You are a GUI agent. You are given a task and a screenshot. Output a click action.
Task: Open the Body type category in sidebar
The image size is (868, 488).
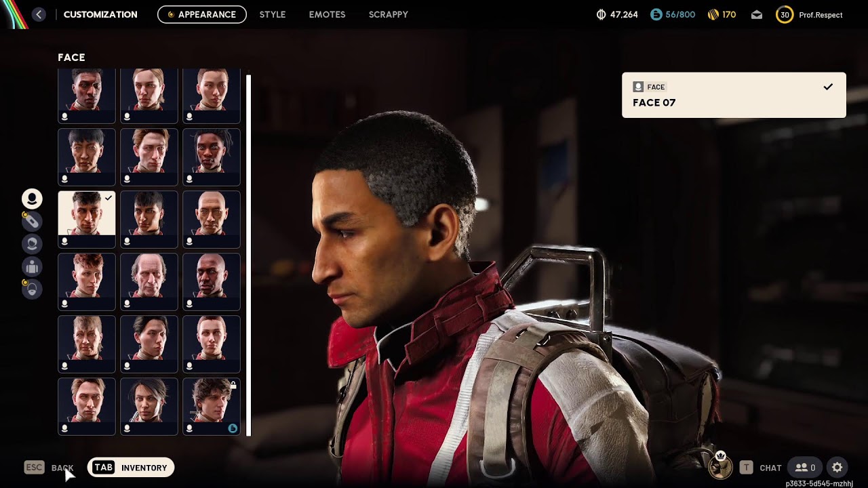pos(32,266)
